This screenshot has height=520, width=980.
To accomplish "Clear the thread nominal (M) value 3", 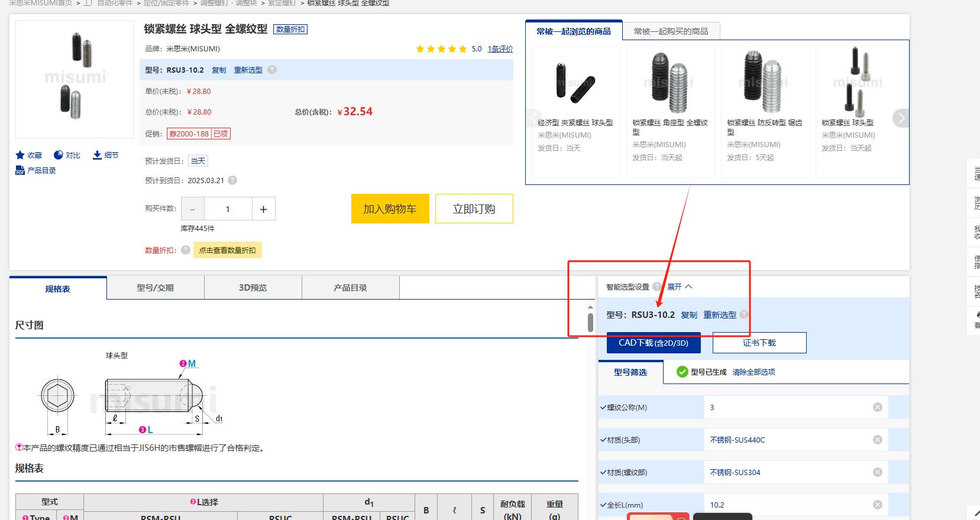I will (x=878, y=407).
